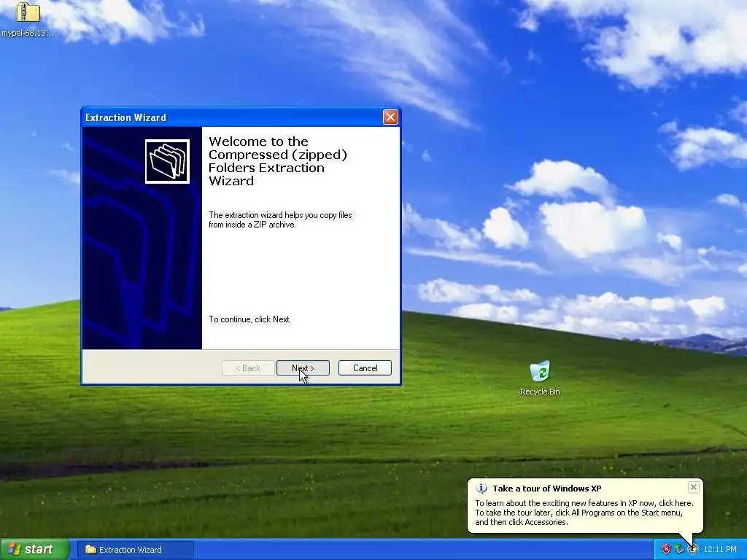
Task: Click the 'Take a tour of Windows XP' heading
Action: (x=547, y=488)
